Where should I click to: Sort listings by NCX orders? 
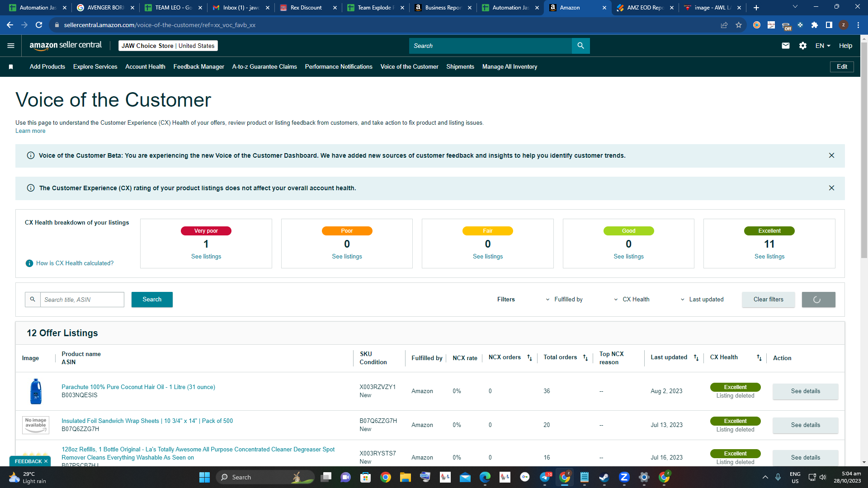click(x=529, y=358)
